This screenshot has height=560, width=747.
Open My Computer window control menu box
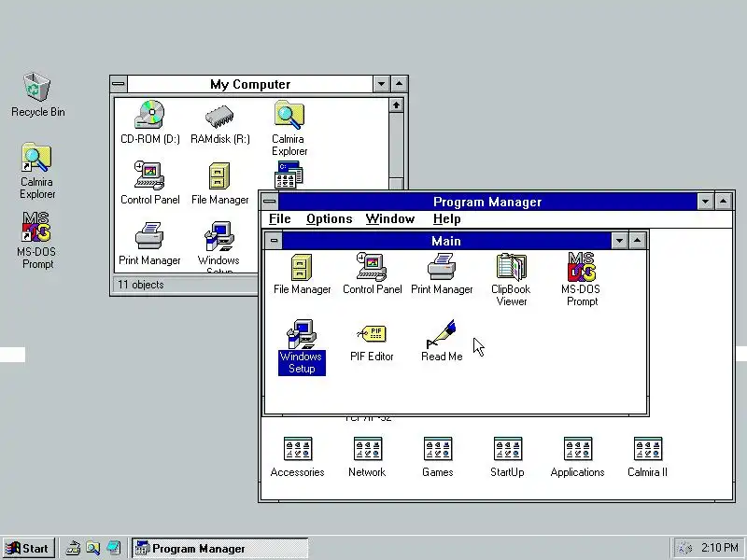click(120, 84)
